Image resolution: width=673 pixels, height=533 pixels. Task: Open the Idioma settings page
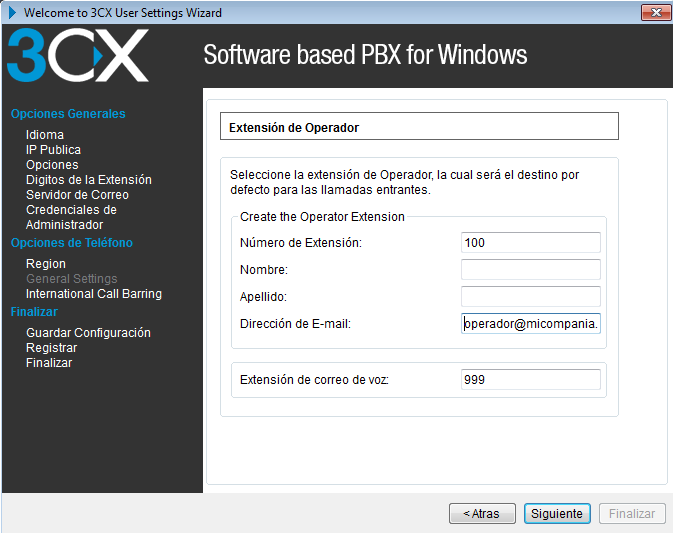[45, 135]
